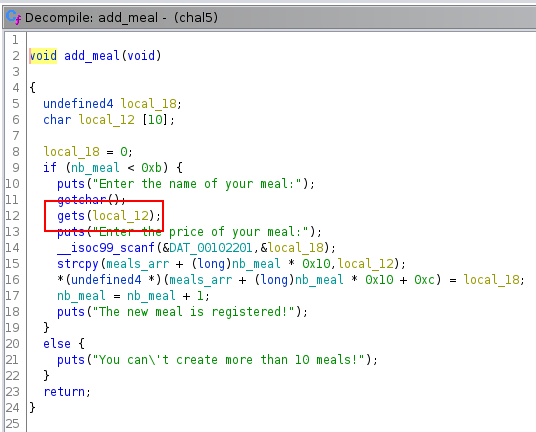Click the Decompile panel icon

pos(13,17)
